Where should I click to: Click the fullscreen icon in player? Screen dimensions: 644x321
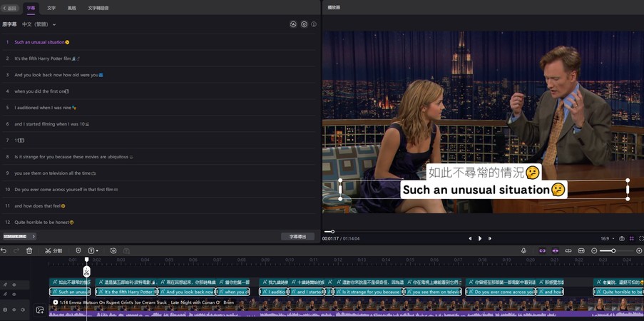641,238
